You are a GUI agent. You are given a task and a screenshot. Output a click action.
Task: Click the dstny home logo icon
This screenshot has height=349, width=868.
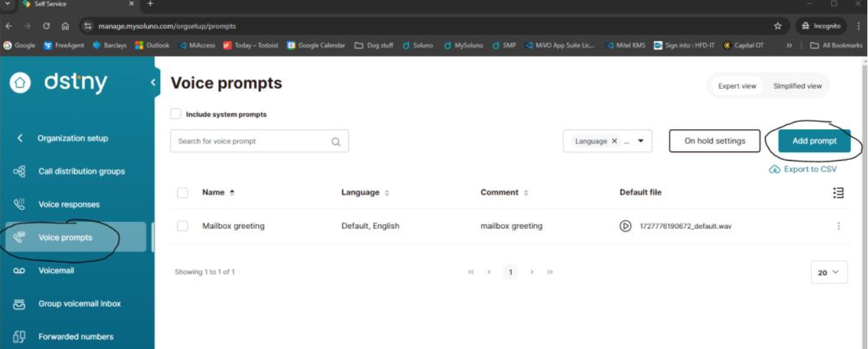(x=20, y=83)
